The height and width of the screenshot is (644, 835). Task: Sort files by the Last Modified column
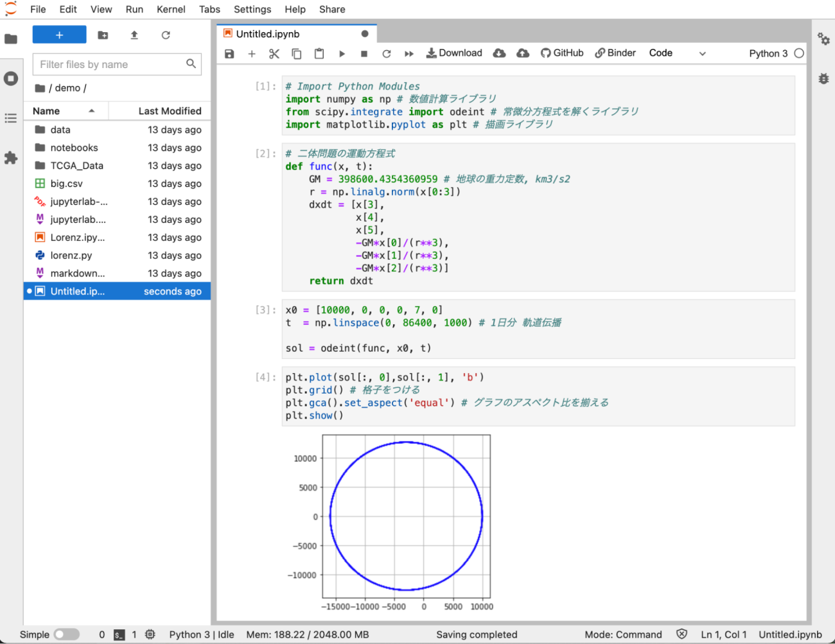pos(170,111)
